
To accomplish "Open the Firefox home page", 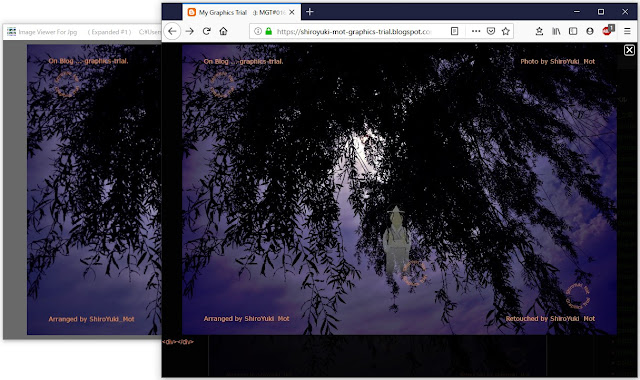I will pos(223,31).
